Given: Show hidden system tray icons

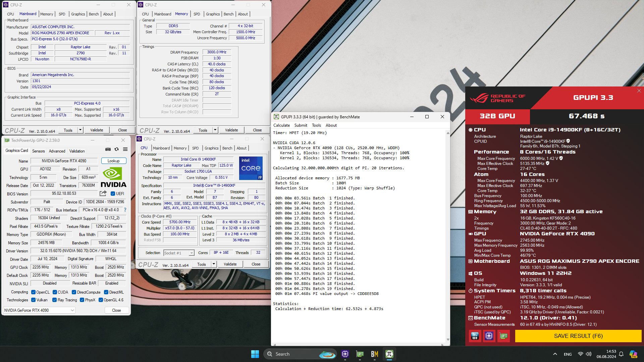Looking at the screenshot, I should (555, 354).
